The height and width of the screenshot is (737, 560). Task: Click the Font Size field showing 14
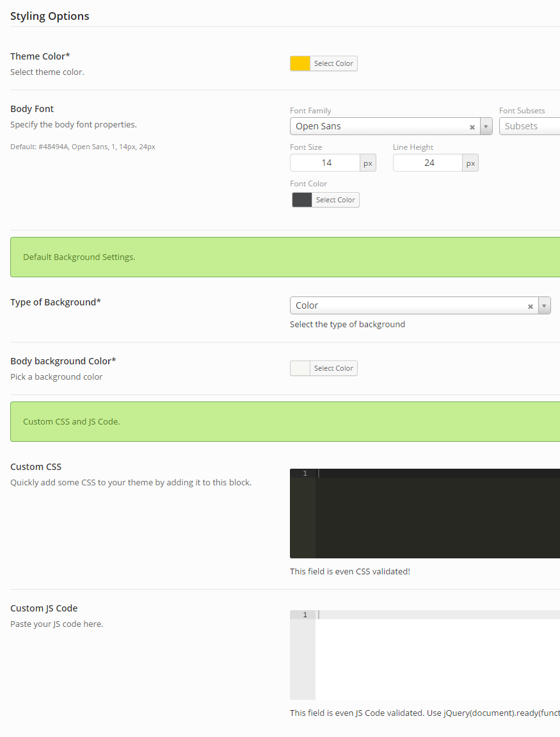pyautogui.click(x=325, y=163)
